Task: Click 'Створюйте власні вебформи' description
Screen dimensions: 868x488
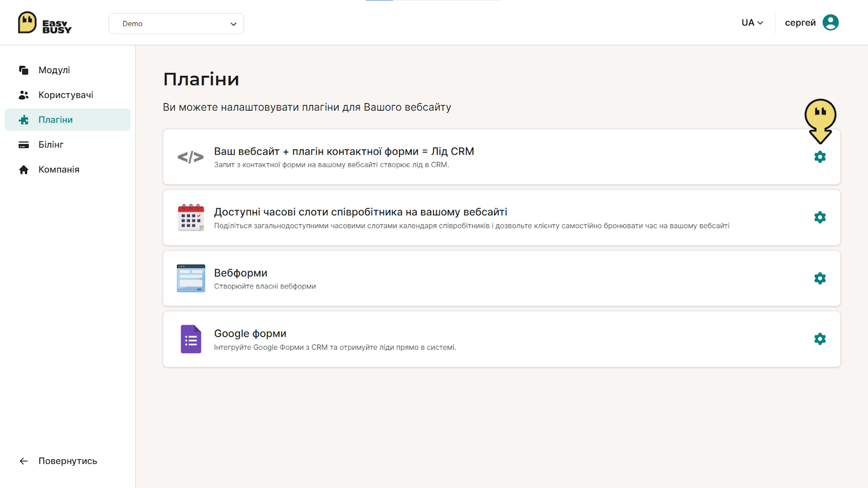Action: (x=265, y=286)
